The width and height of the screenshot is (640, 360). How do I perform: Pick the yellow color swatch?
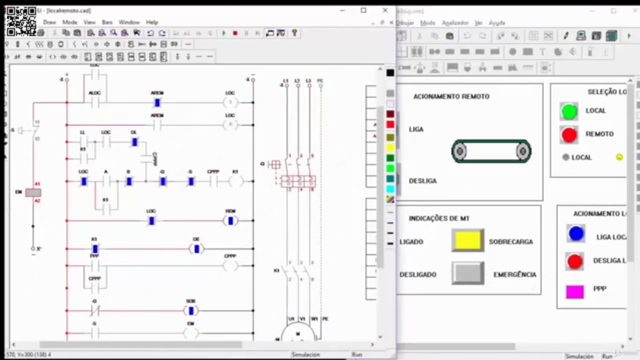390,148
